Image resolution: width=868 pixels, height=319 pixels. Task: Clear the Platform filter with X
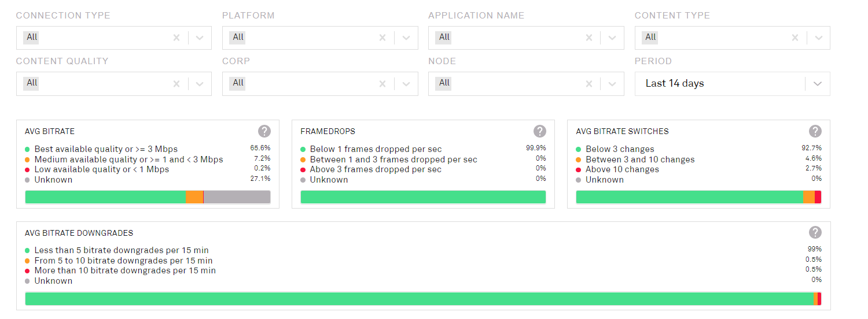click(x=382, y=38)
